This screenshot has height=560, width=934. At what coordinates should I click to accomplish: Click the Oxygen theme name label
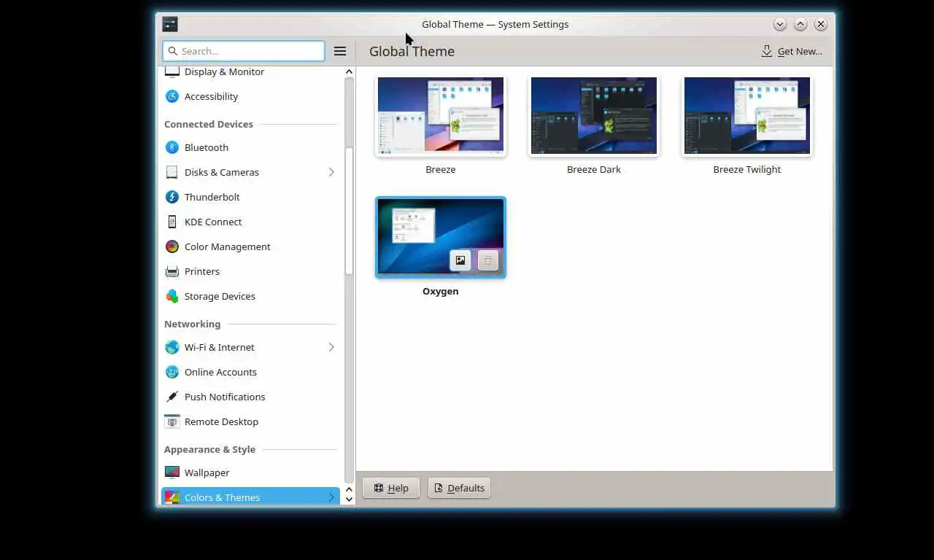pyautogui.click(x=441, y=291)
